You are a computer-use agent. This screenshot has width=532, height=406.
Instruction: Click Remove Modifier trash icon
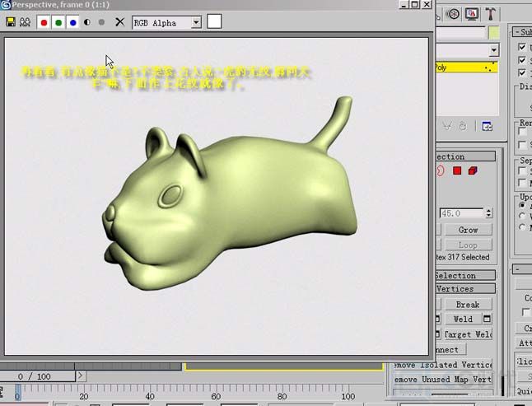tap(463, 127)
